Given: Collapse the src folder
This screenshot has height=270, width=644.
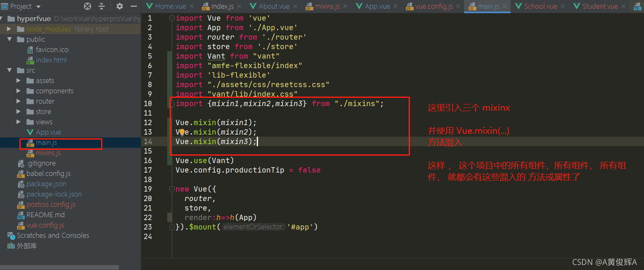Looking at the screenshot, I should pos(9,70).
